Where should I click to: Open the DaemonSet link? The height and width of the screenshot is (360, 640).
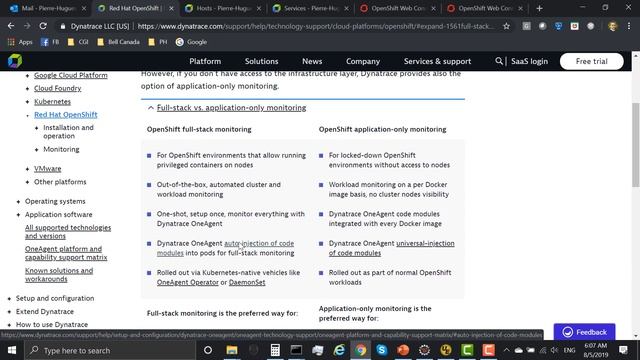pos(247,282)
